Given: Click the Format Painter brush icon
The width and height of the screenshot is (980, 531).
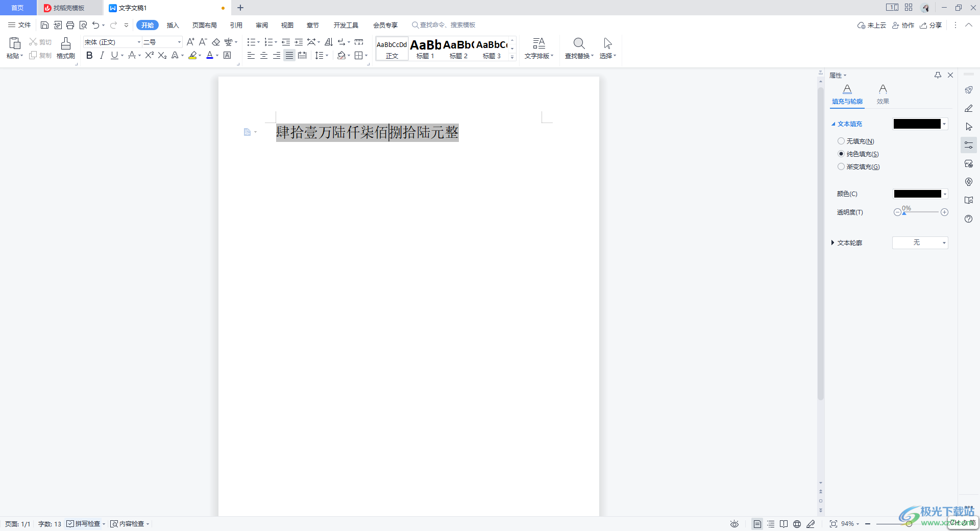Looking at the screenshot, I should (x=66, y=43).
